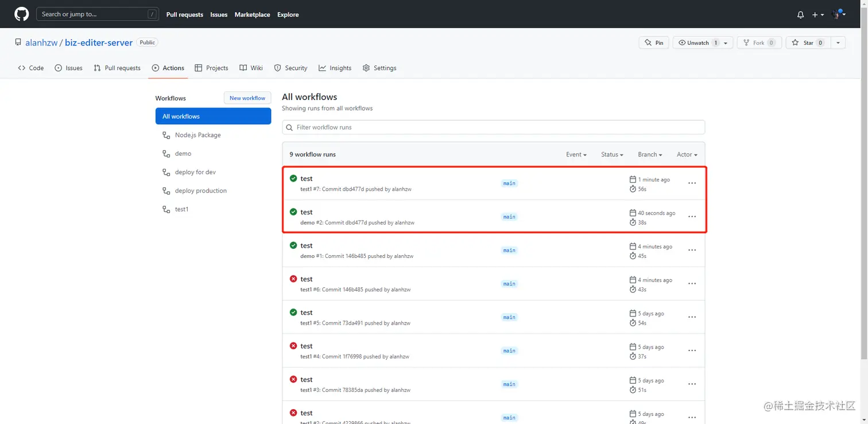Click the main branch label on demo #2
Image resolution: width=868 pixels, height=424 pixels.
tap(509, 217)
